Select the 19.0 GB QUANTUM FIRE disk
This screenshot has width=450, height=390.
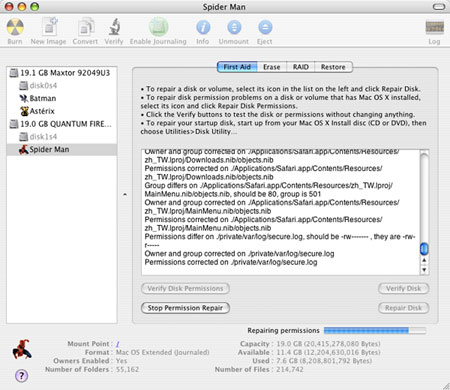61,124
